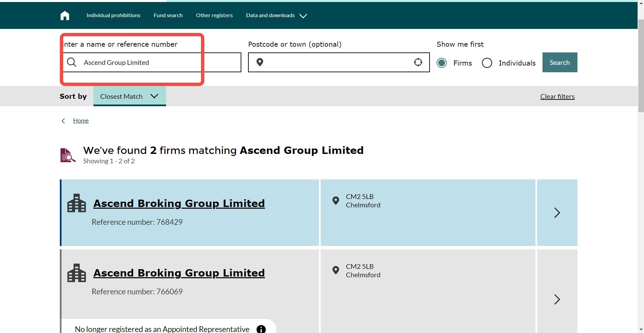The height and width of the screenshot is (333, 644).
Task: Select the Individuals radio button
Action: [487, 63]
